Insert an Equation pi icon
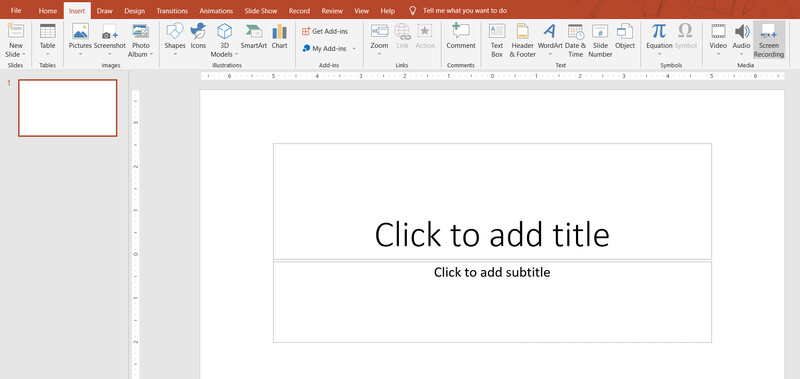This screenshot has width=800, height=379. [659, 31]
